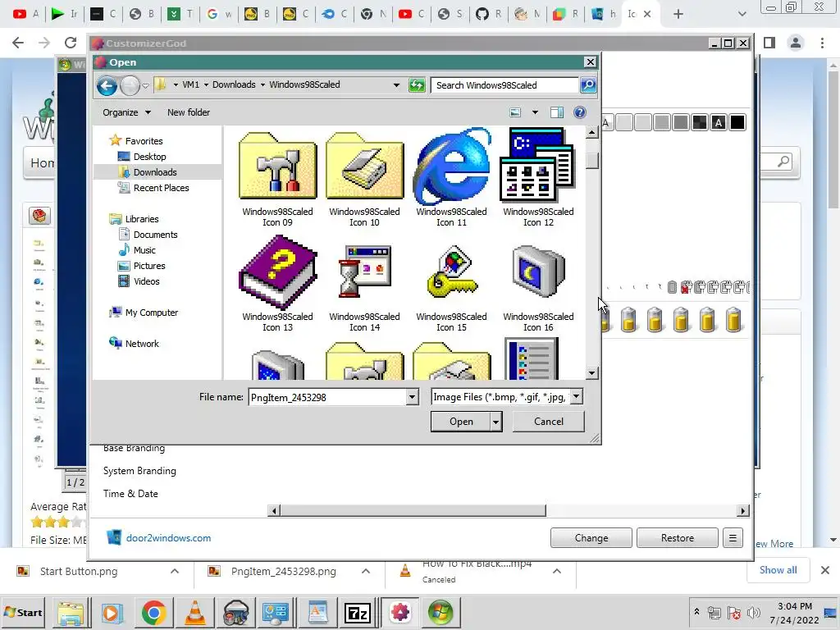Image resolution: width=840 pixels, height=630 pixels.
Task: Open help in the Open dialog
Action: click(580, 112)
